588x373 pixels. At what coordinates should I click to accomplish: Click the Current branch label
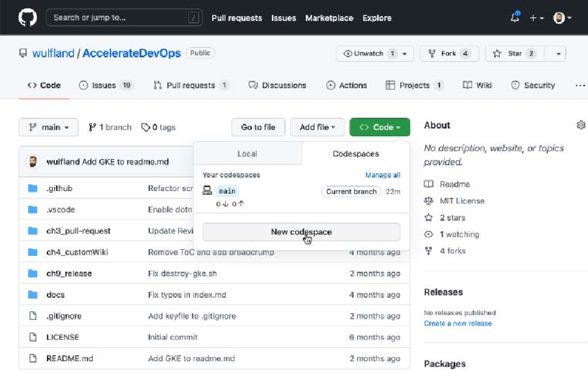click(x=351, y=192)
